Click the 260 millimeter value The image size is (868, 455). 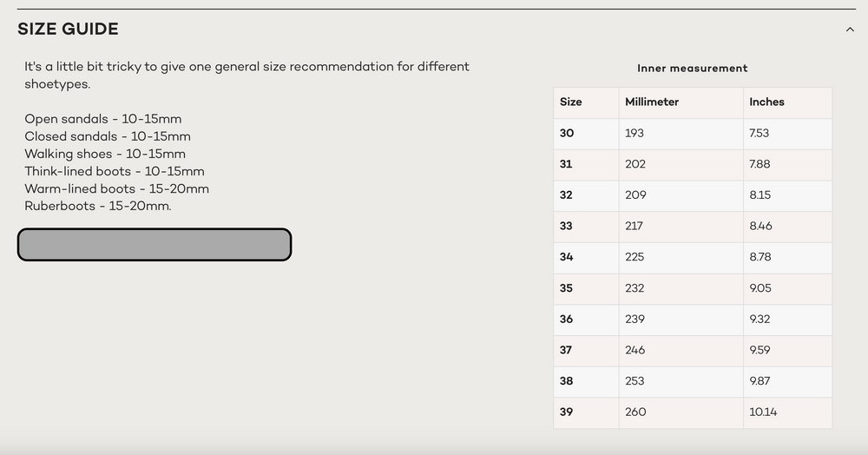tap(635, 412)
